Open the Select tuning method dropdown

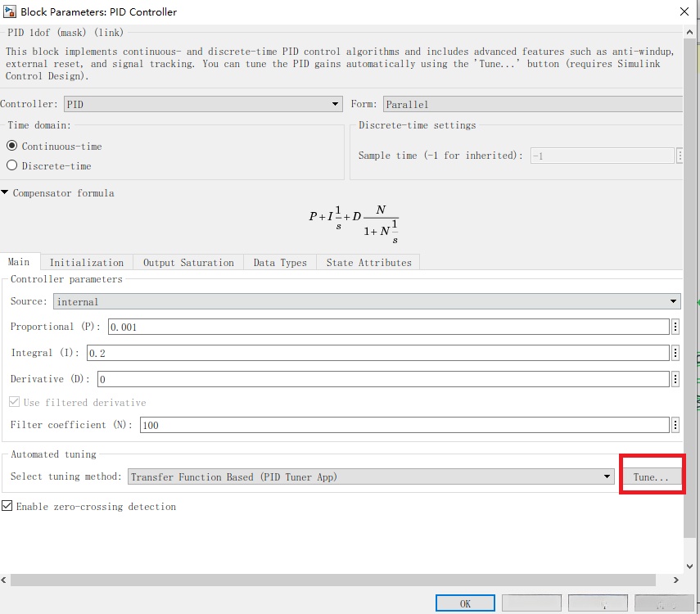click(x=371, y=476)
